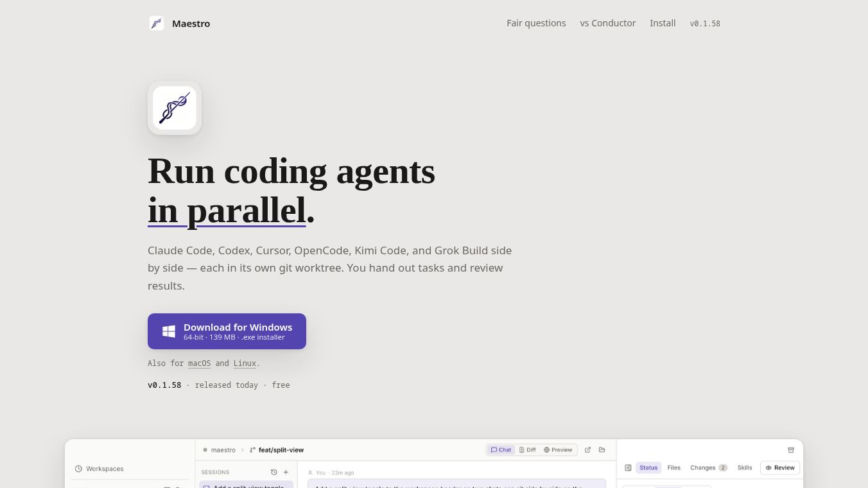This screenshot has height=488, width=868.
Task: Add a new session with the plus icon
Action: pos(286,472)
